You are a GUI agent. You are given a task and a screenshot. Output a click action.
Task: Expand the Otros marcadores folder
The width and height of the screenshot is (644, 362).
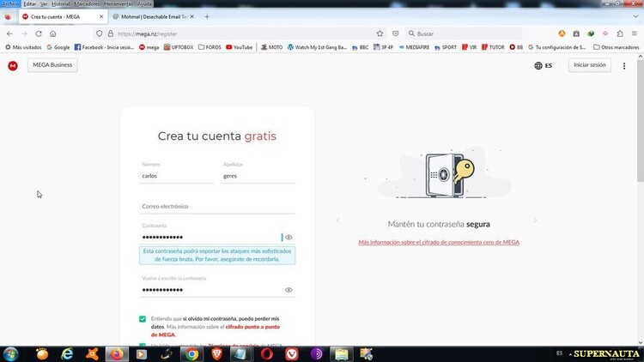click(616, 47)
